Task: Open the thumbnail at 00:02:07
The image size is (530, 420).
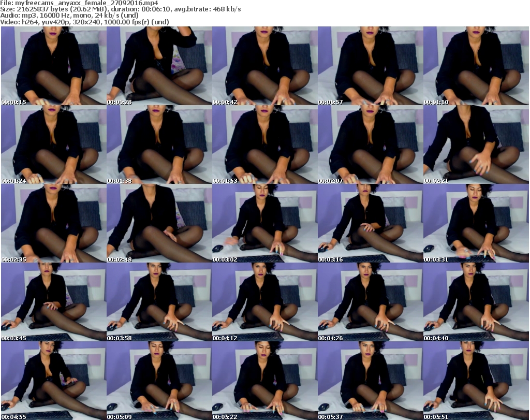Action: pyautogui.click(x=370, y=144)
